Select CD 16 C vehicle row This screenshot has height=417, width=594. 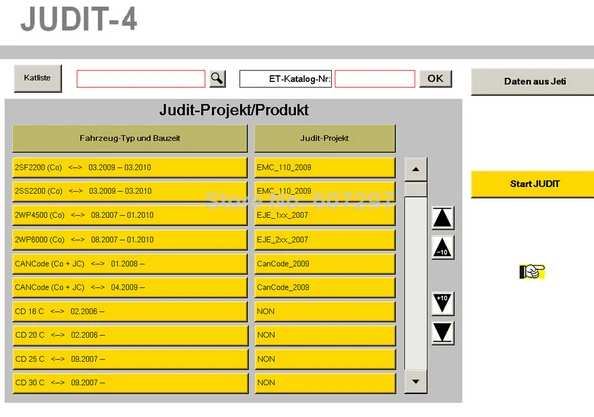130,311
